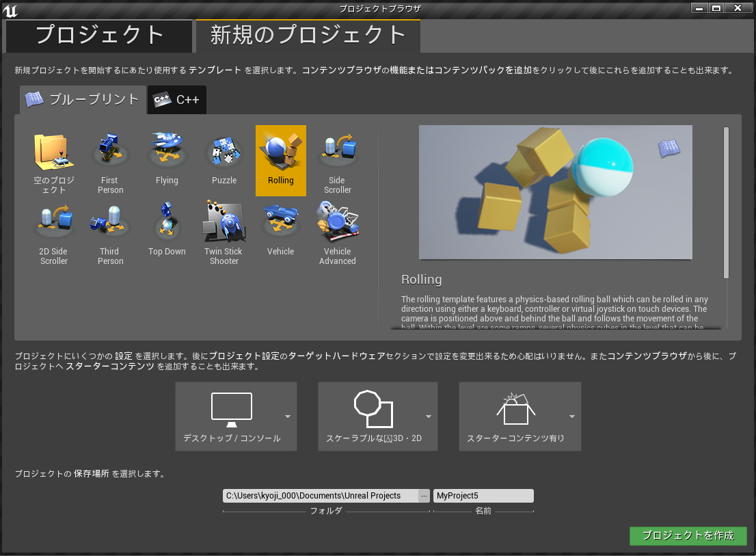Select the ブループリント tab
This screenshot has width=756, height=556.
(x=83, y=100)
